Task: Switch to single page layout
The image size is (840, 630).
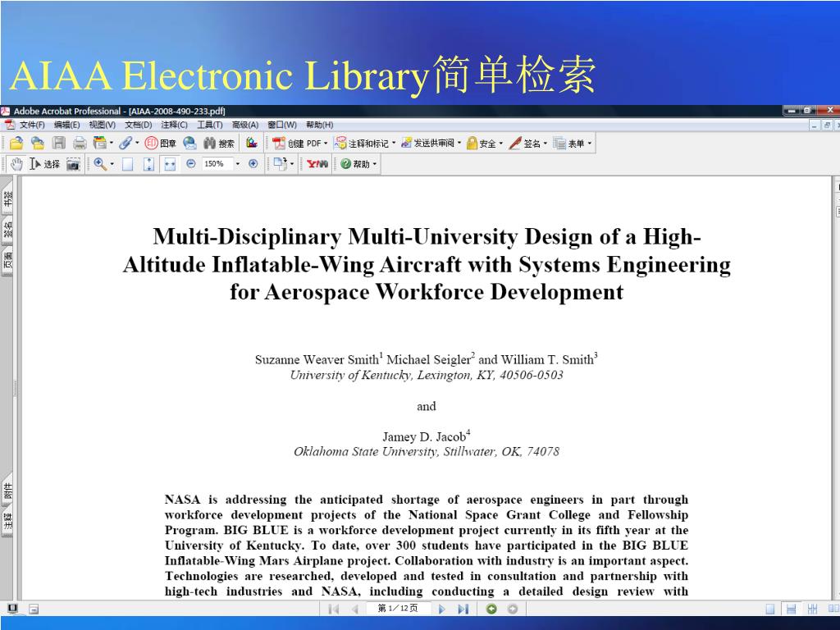Action: point(769,609)
